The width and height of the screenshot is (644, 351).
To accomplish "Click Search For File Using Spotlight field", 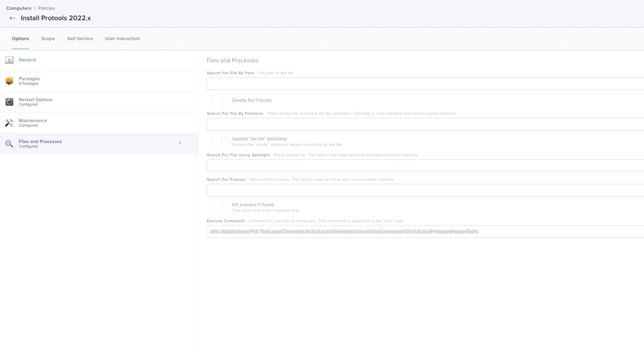I will [425, 166].
